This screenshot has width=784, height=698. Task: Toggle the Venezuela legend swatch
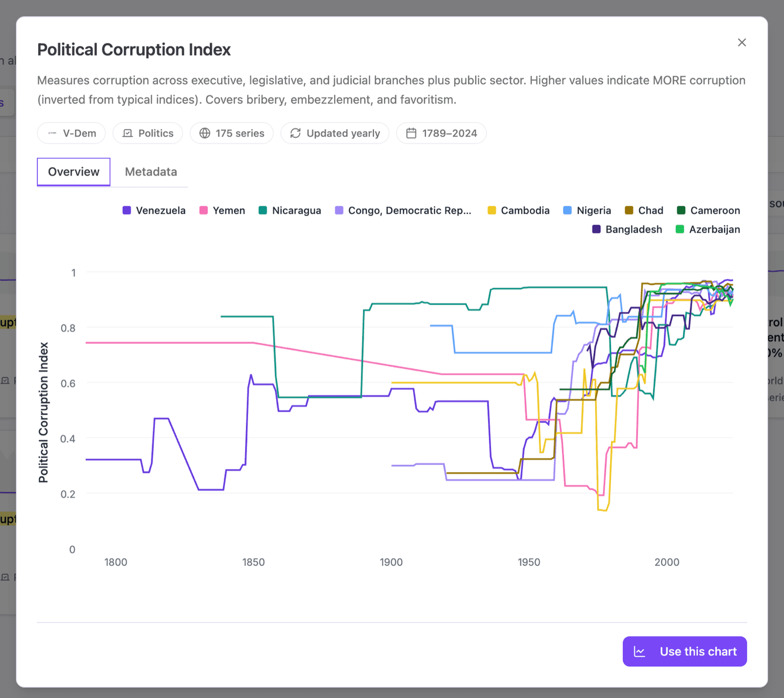tap(127, 210)
